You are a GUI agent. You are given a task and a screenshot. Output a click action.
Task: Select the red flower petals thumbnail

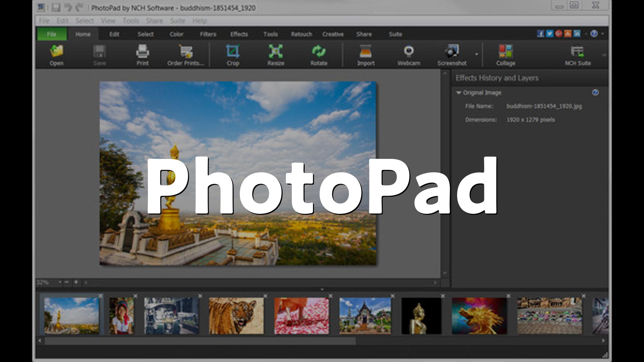302,316
